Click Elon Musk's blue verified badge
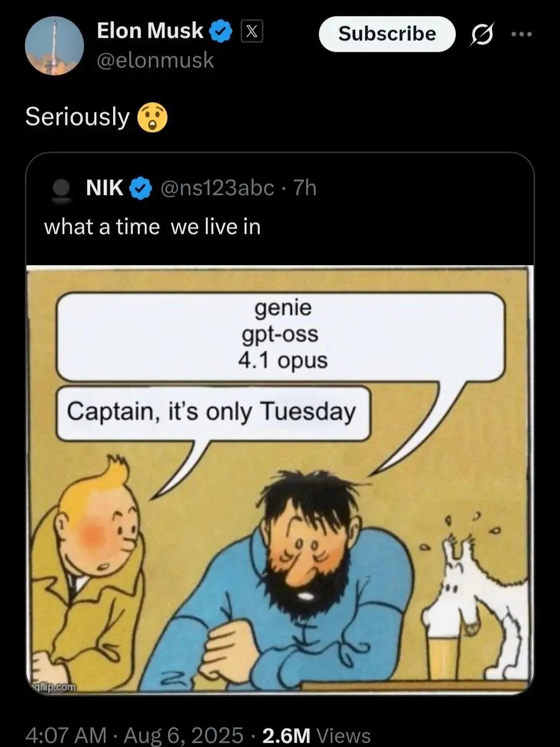Screen dimensions: 560x747 point(220,32)
